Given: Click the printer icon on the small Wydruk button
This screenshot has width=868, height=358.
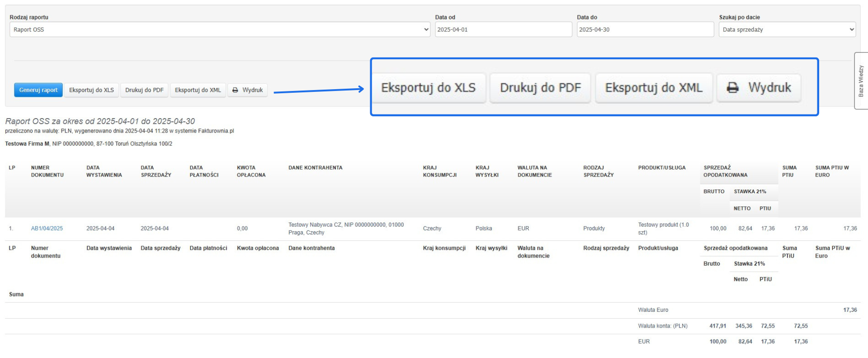Looking at the screenshot, I should point(235,90).
